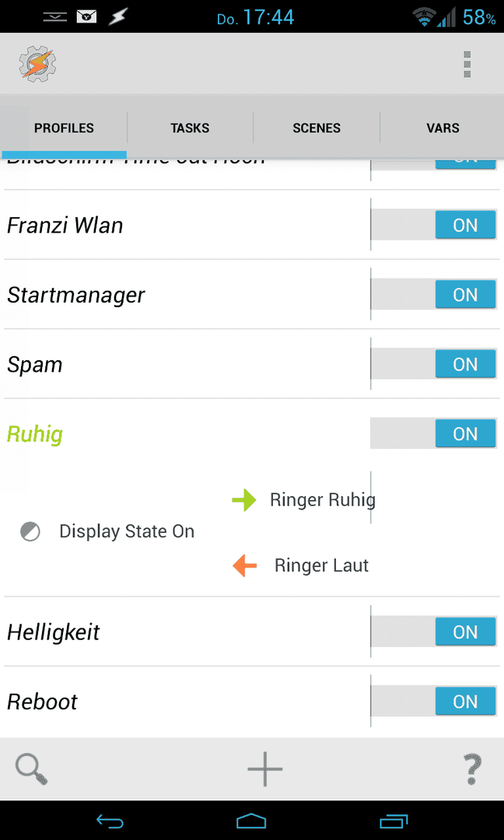The height and width of the screenshot is (840, 504).
Task: Tap the magnifying glass search icon
Action: tap(32, 768)
